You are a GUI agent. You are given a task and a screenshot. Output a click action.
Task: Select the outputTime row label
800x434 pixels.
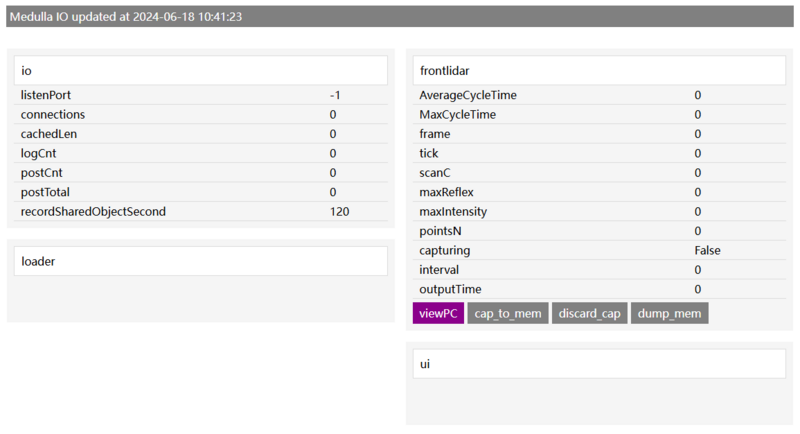coord(450,289)
